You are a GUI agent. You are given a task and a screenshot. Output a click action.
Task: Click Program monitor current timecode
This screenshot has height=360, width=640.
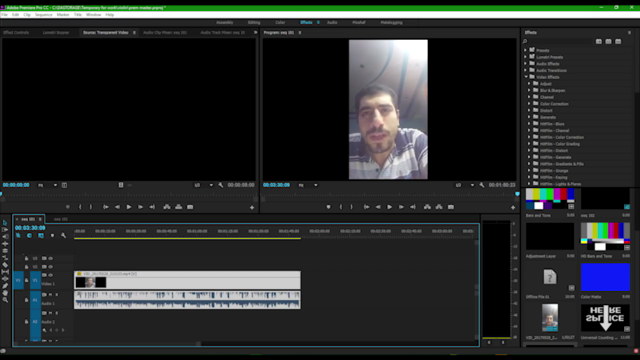click(x=276, y=185)
